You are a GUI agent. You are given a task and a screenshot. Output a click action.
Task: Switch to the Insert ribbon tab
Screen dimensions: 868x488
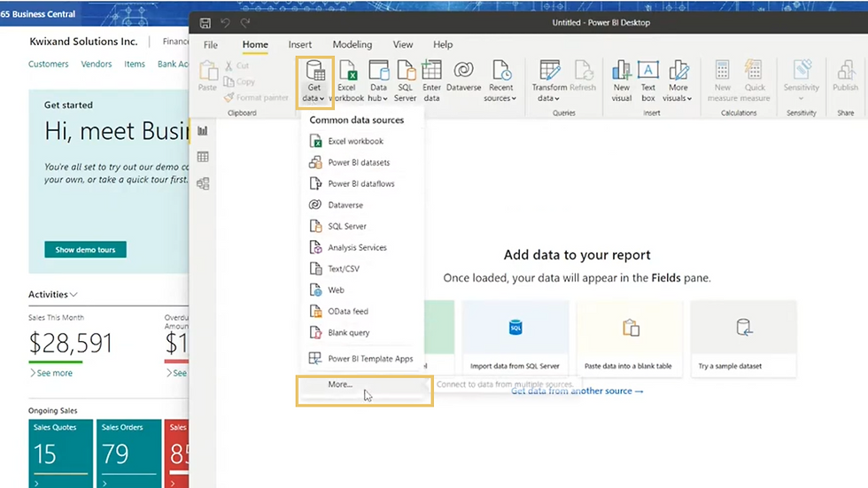click(300, 45)
